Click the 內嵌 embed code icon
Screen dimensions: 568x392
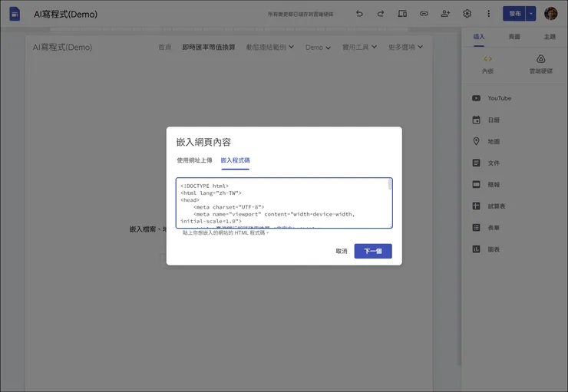488,58
